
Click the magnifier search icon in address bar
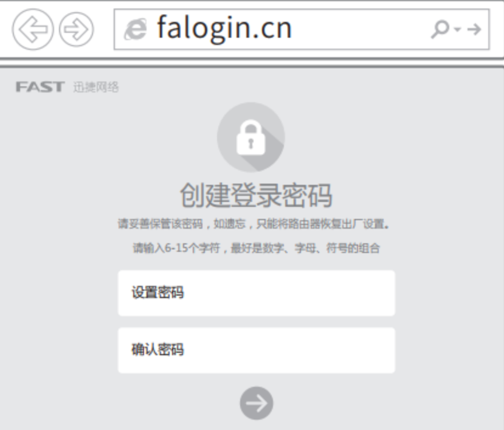pyautogui.click(x=440, y=29)
